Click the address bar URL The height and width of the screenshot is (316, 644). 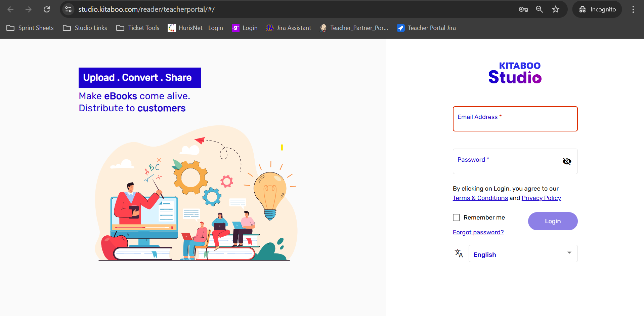point(146,9)
